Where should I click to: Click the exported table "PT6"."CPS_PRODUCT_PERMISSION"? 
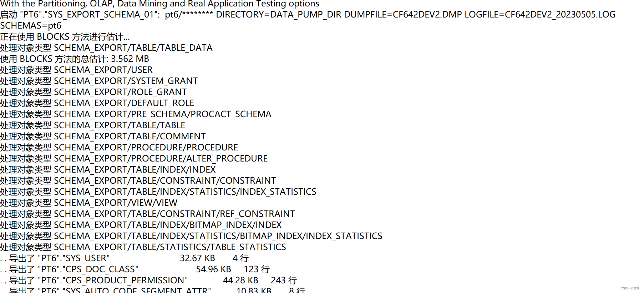coord(113,280)
